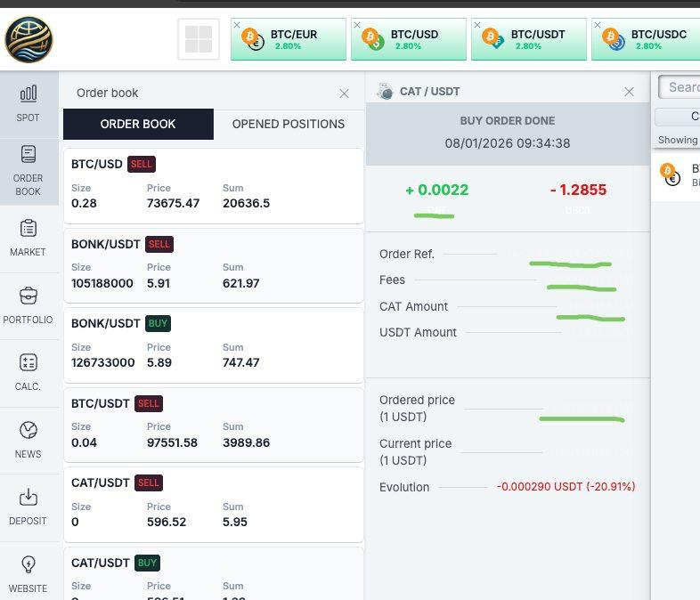Open the BTC/USD sell order row
Image resolution: width=700 pixels, height=600 pixels.
pyautogui.click(x=213, y=186)
